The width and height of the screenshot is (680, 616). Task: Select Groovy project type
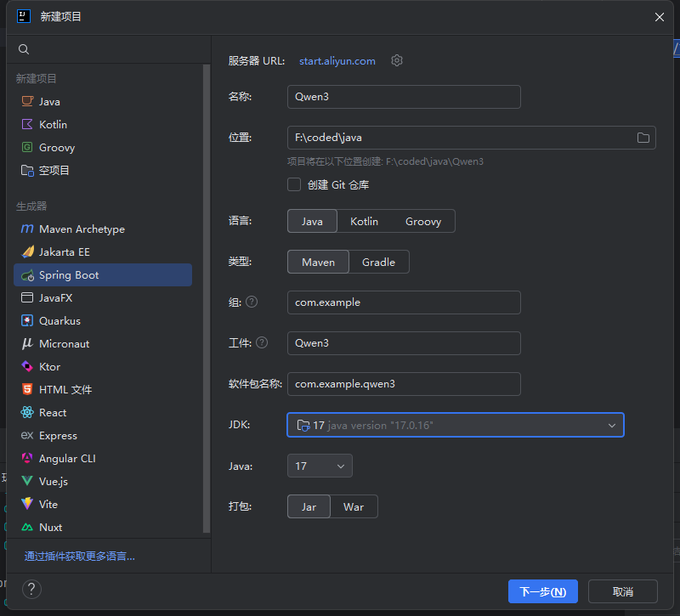click(x=103, y=147)
